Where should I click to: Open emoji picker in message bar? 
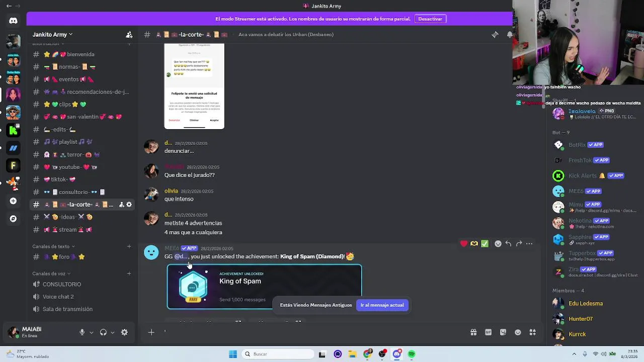click(x=518, y=332)
